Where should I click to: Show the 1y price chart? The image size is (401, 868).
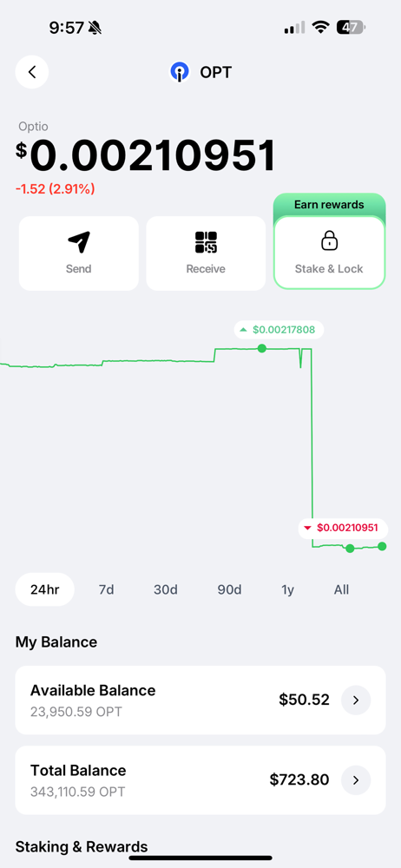(287, 589)
